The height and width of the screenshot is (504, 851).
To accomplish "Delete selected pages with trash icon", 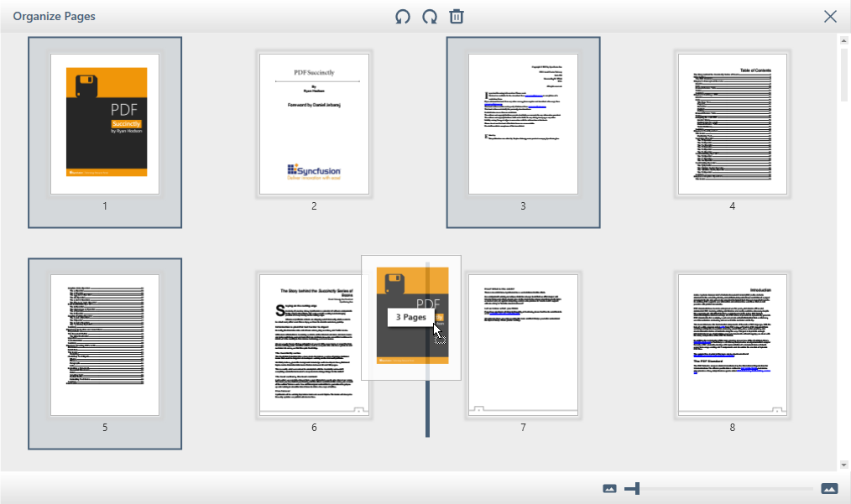I will 457,17.
